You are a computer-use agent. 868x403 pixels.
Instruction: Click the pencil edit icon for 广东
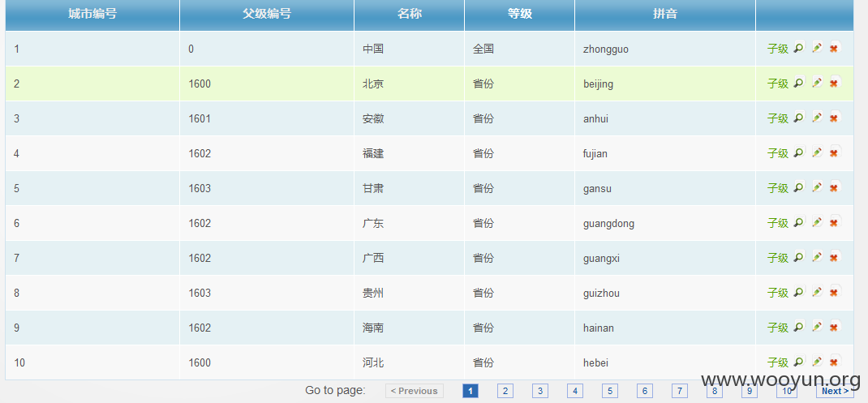click(817, 222)
